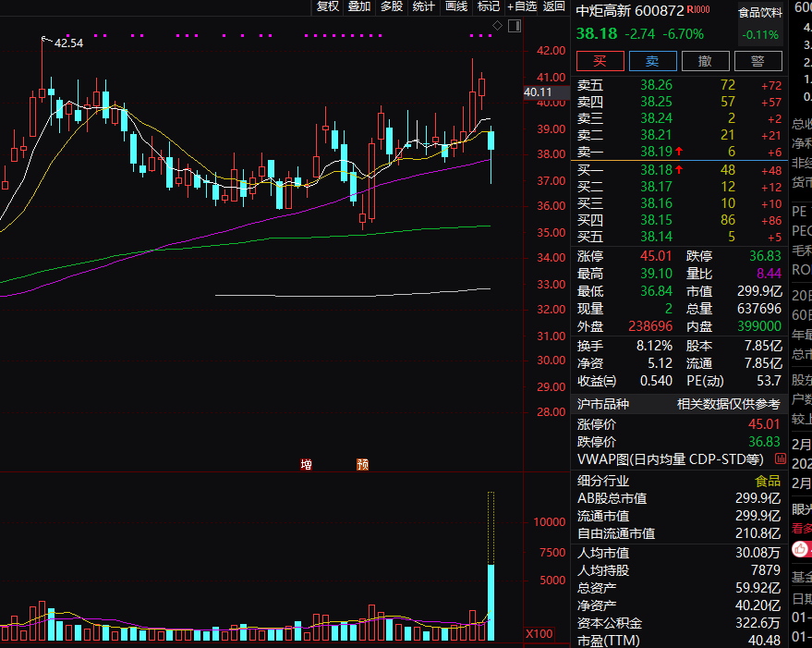Click the 预 forecast marker on timeline
This screenshot has height=648, width=812.
click(x=362, y=464)
